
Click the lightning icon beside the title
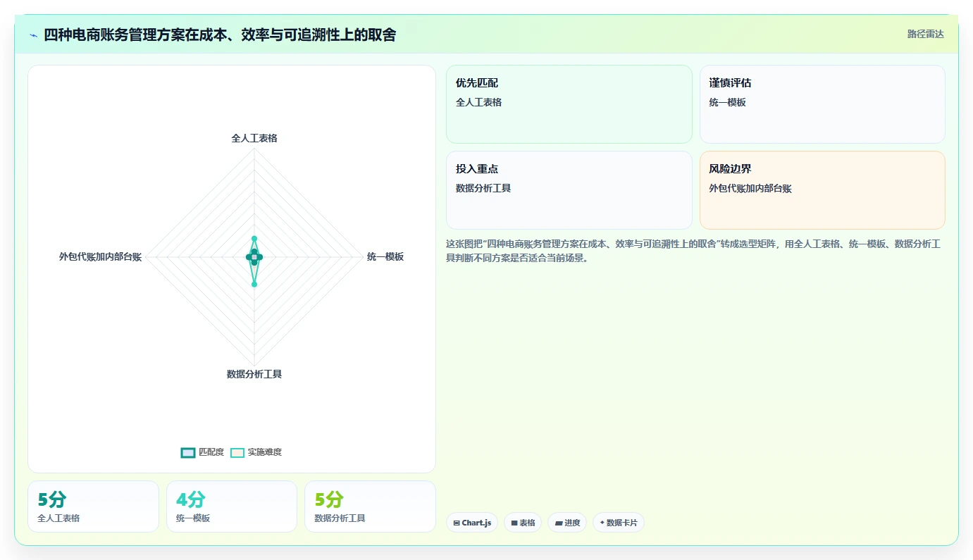(33, 35)
